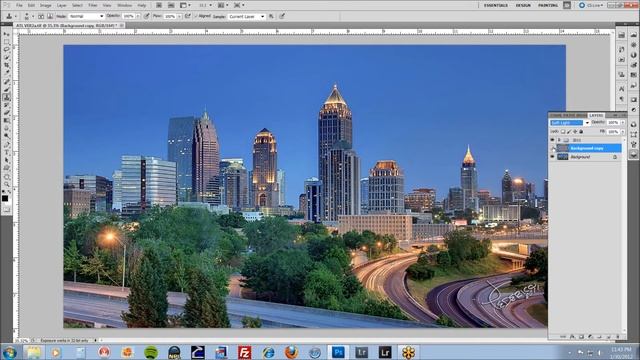
Task: Switch to the Design workspace
Action: tap(523, 5)
